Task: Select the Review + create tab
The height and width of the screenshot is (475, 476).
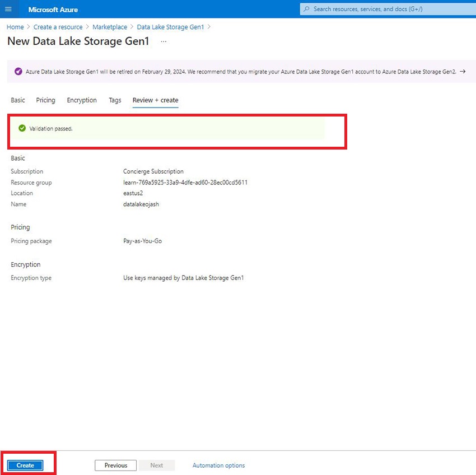Action: tap(156, 100)
